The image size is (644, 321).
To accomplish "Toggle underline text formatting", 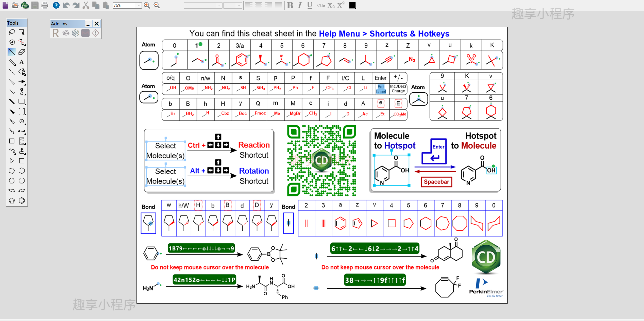I will click(310, 5).
